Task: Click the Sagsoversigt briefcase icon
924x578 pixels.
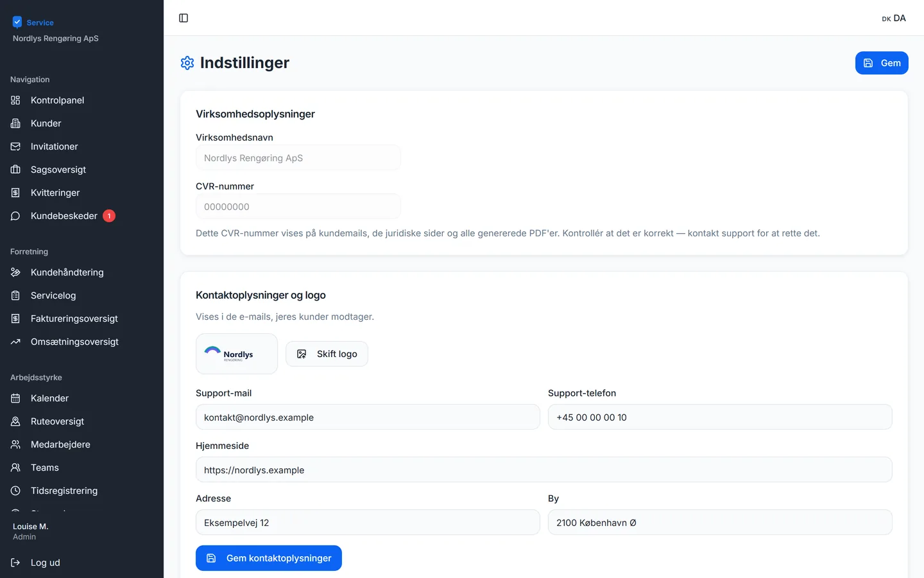Action: pos(15,170)
